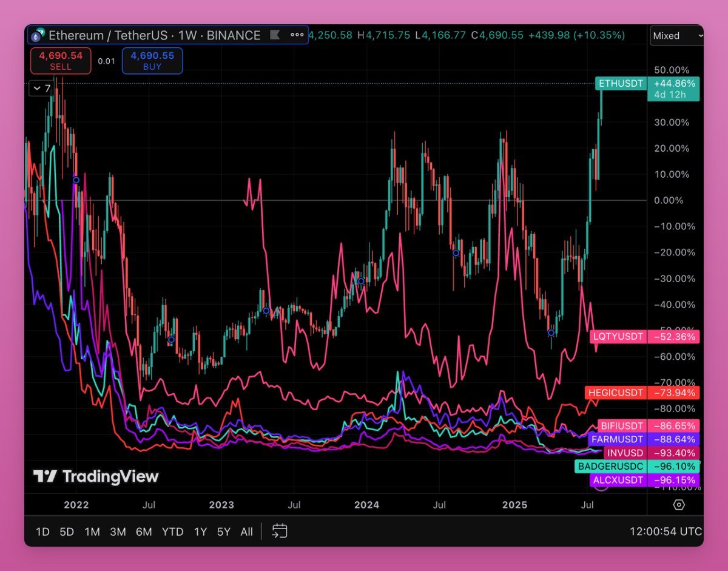Screen dimensions: 728x571
Task: Select the 5Y time range
Action: pyautogui.click(x=224, y=532)
